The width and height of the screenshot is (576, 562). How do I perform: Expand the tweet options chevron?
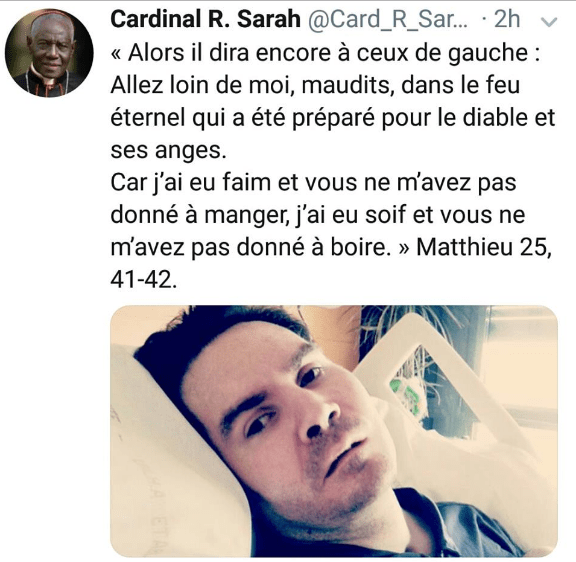click(550, 22)
